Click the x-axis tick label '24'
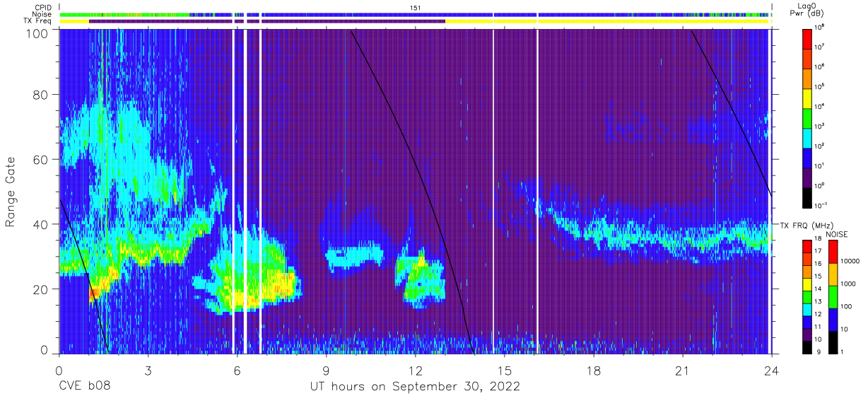This screenshot has height=401, width=868. [772, 371]
